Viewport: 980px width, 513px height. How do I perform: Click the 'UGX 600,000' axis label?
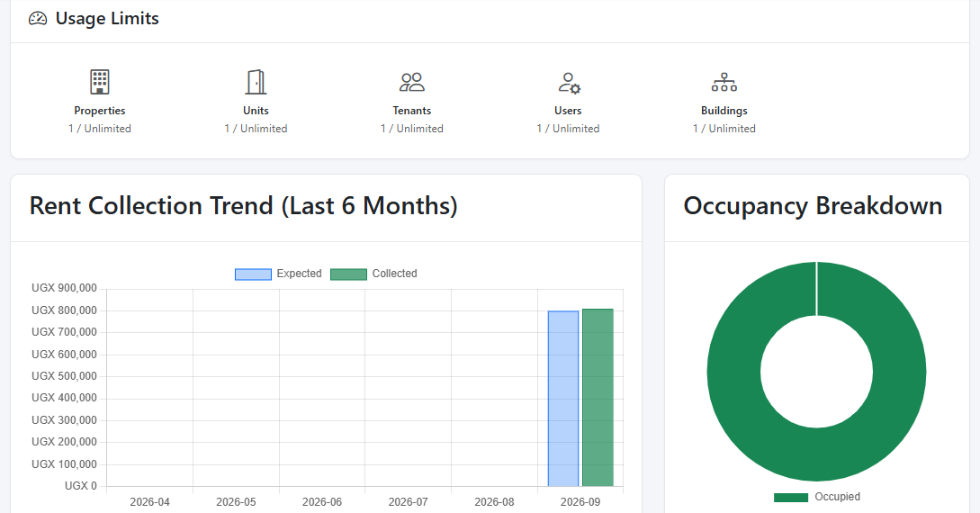65,355
